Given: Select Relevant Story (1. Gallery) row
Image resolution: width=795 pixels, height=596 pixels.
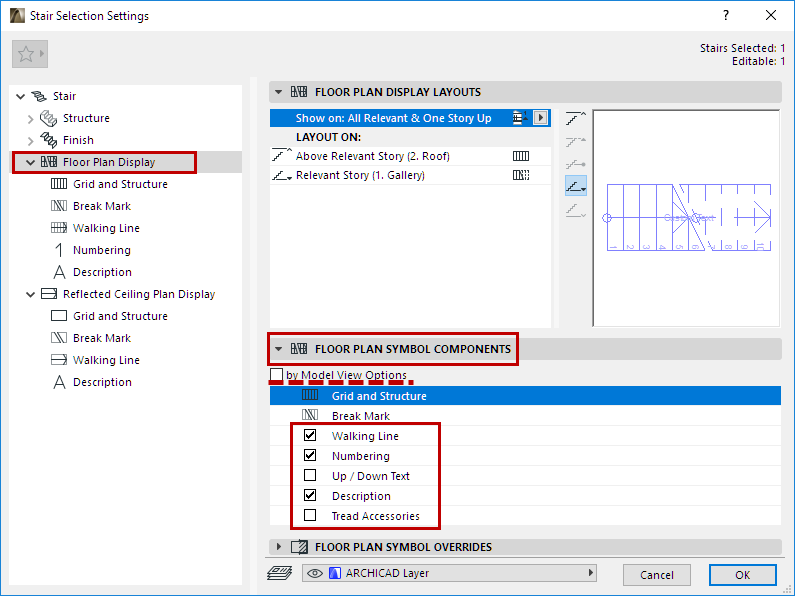Looking at the screenshot, I should [410, 175].
